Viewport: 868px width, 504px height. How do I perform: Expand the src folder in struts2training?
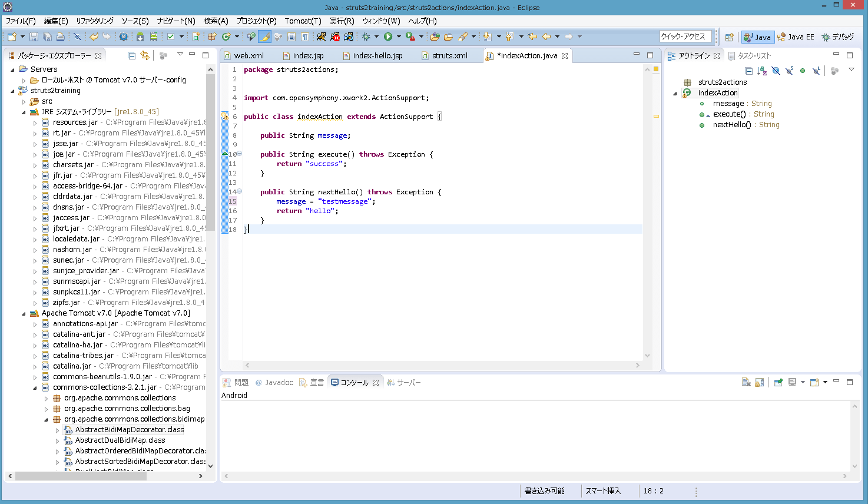(24, 101)
